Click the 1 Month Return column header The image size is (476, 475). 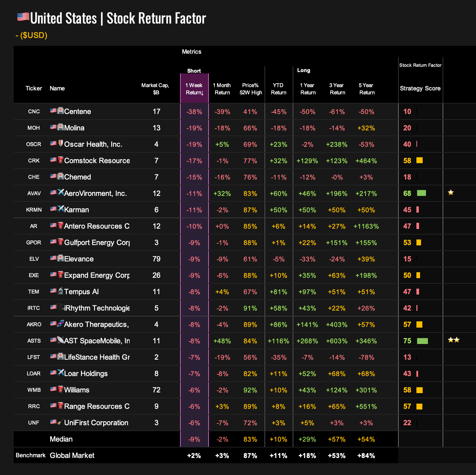pyautogui.click(x=222, y=89)
